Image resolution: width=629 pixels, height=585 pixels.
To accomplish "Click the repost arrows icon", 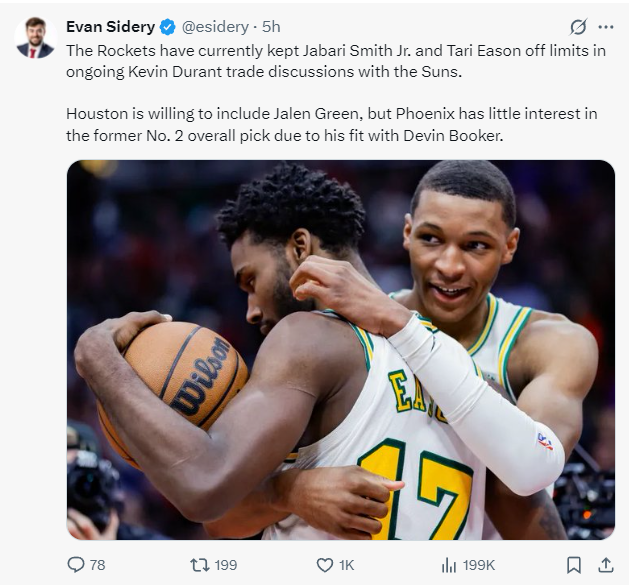I will (199, 565).
